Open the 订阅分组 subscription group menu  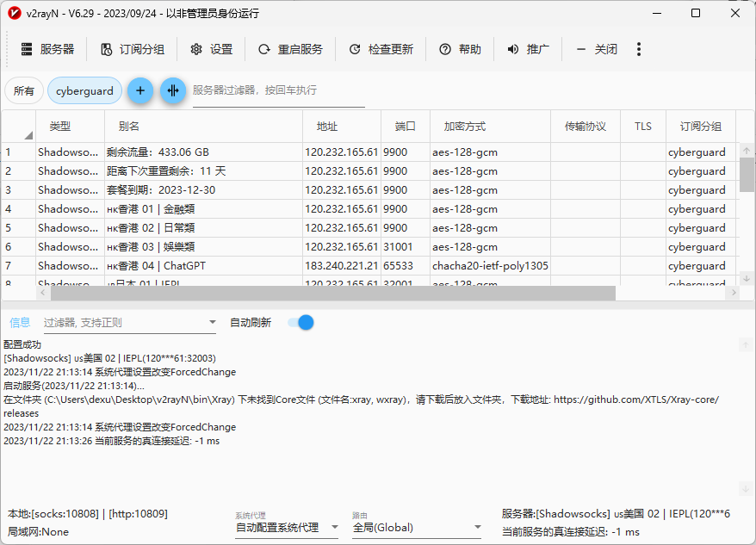point(133,50)
